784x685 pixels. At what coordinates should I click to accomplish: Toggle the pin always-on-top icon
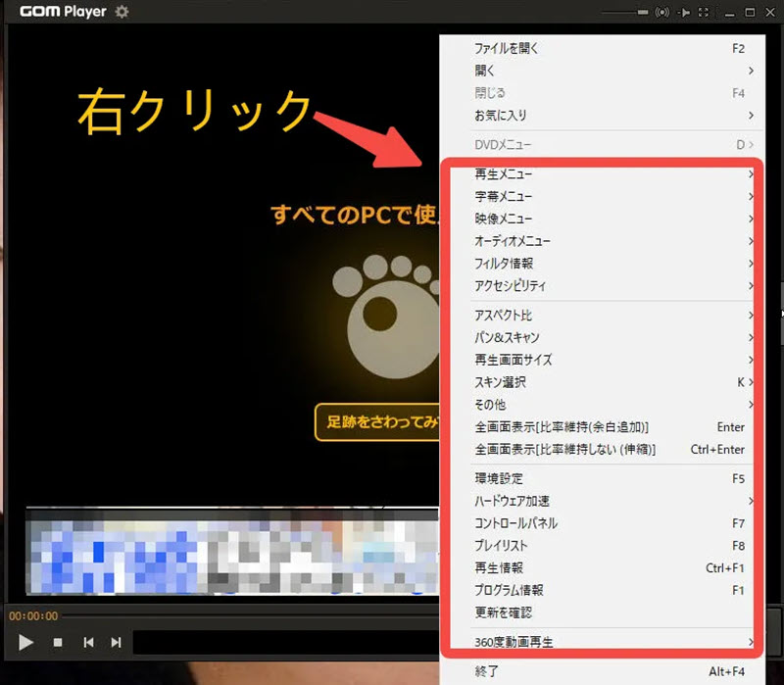coord(683,12)
